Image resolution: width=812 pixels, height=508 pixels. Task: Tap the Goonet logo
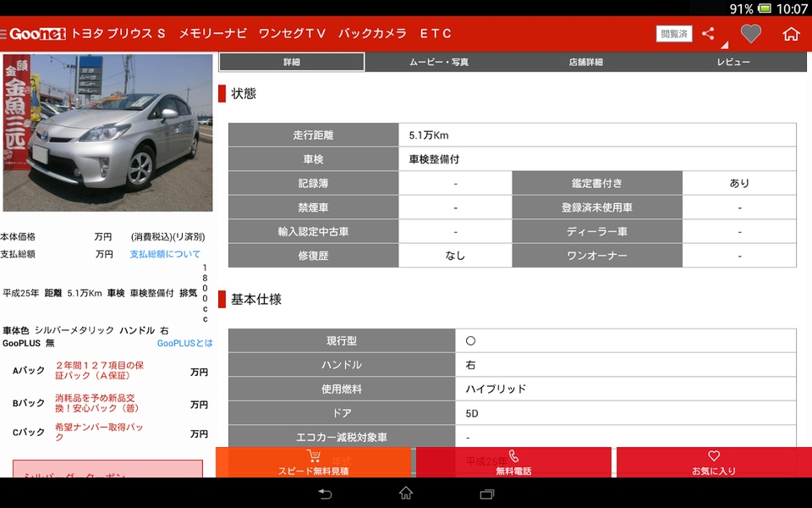pos(37,34)
